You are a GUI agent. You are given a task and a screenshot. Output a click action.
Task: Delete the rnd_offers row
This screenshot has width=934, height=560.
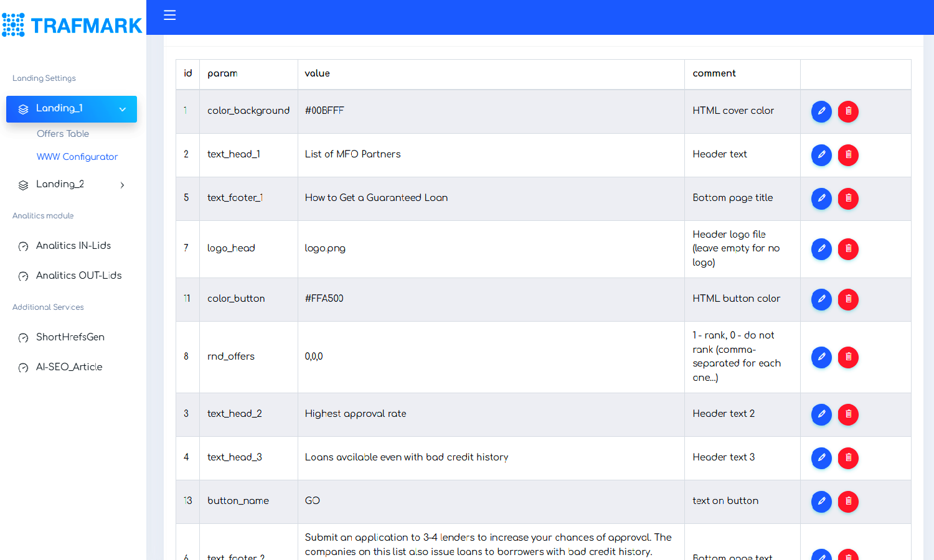pyautogui.click(x=848, y=357)
